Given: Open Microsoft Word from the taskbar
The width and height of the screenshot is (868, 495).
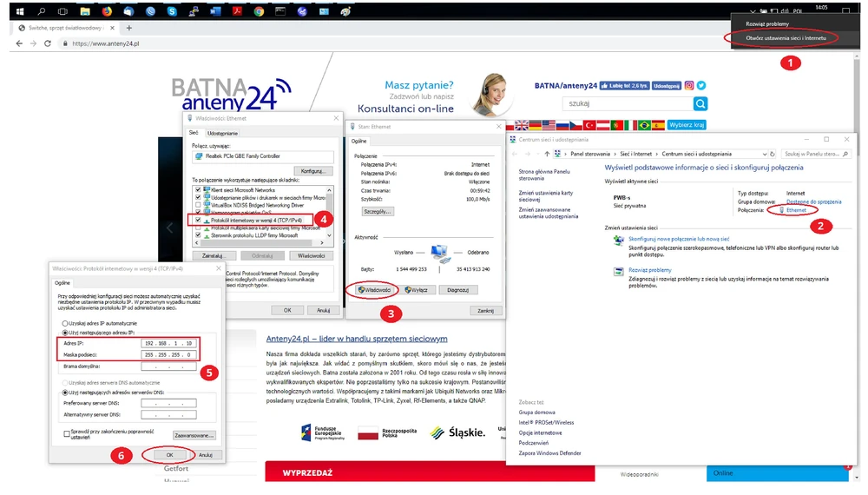Looking at the screenshot, I should pos(215,12).
